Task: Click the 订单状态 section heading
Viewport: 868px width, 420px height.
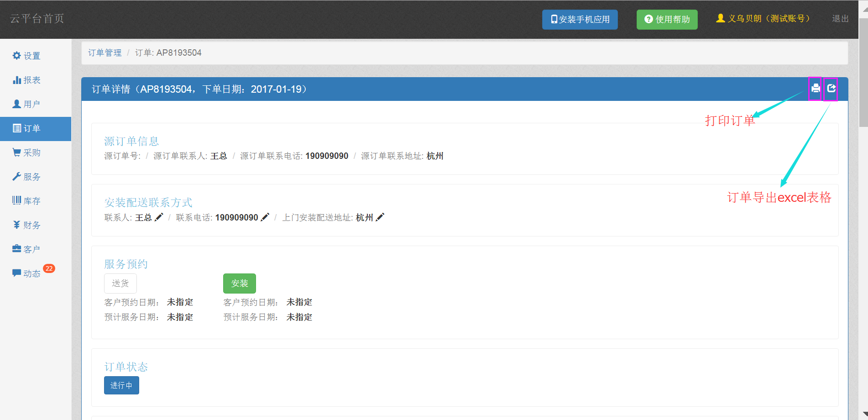Action: (126, 367)
